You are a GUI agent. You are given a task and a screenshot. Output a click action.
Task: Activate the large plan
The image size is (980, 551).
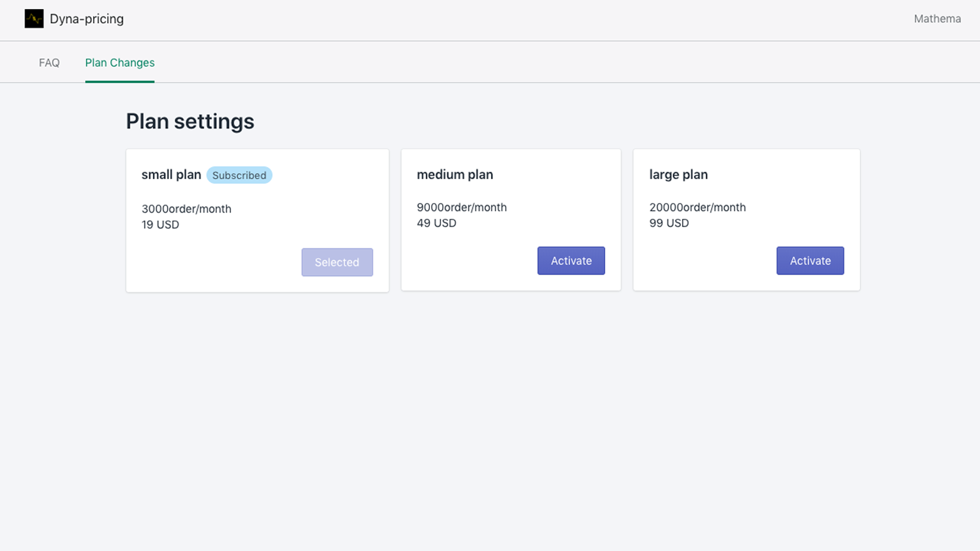click(x=810, y=260)
